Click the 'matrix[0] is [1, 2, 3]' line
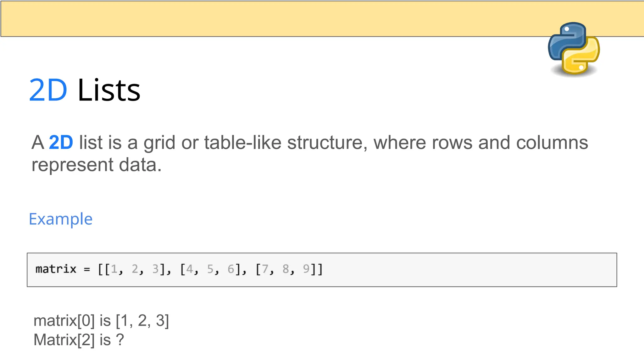Screen dimensions: 644x362 click(101, 321)
